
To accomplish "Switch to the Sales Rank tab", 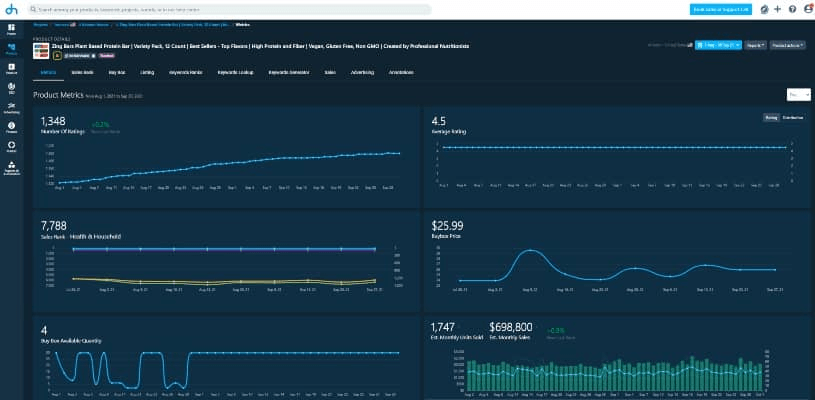I will (x=83, y=73).
